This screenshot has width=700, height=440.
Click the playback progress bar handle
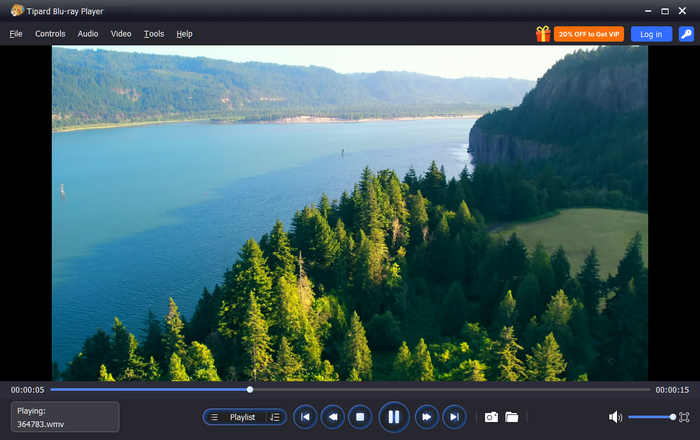(250, 390)
